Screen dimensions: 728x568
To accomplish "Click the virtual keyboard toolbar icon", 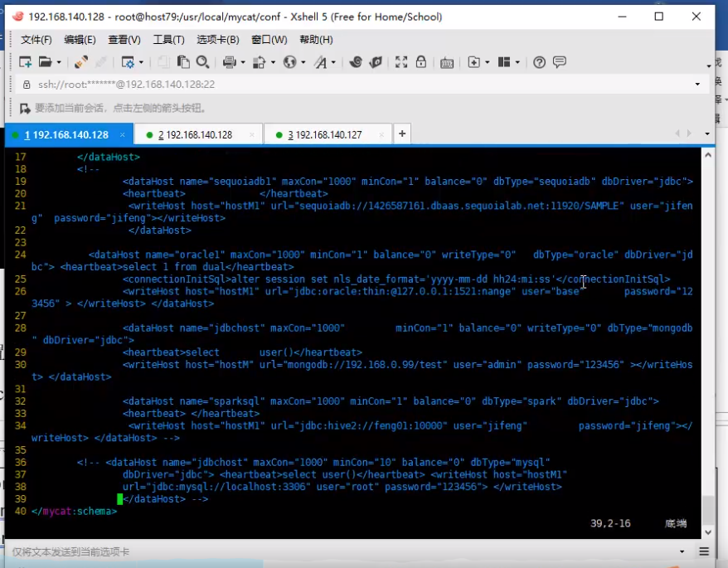I will pos(447,62).
